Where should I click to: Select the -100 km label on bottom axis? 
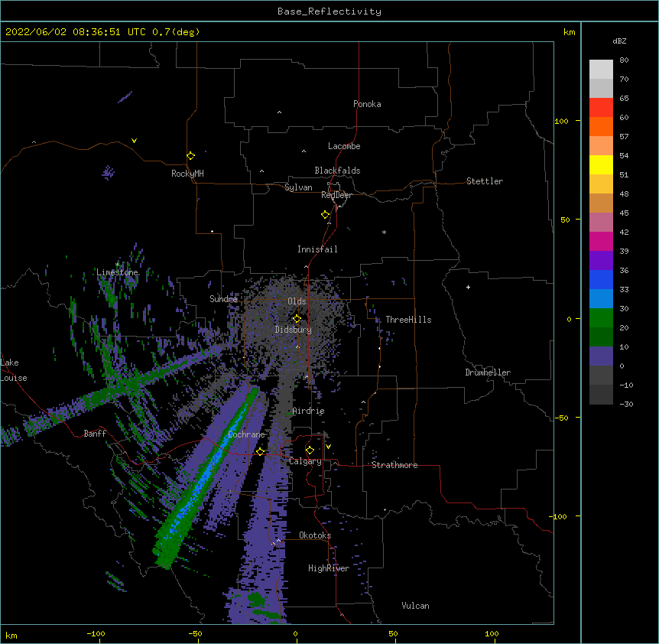(96, 633)
